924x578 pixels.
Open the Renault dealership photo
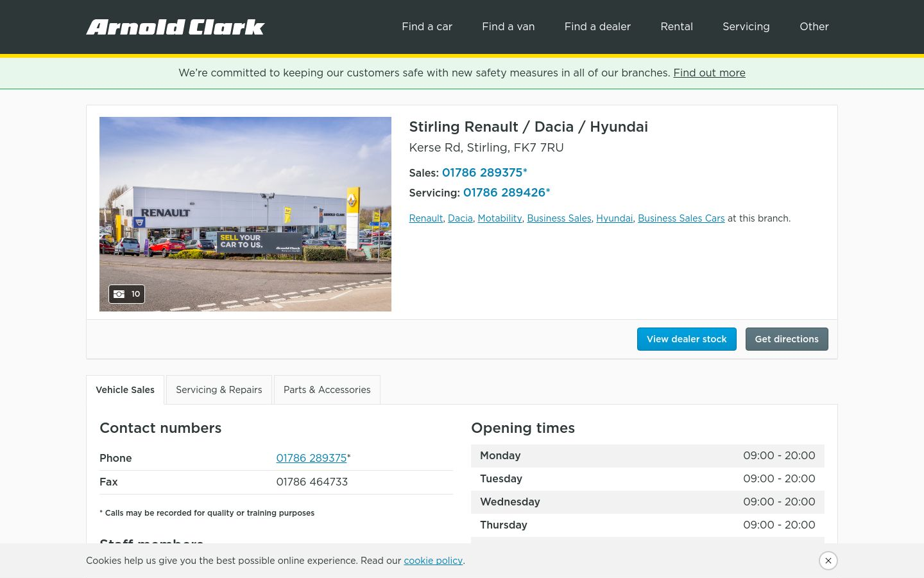point(245,214)
